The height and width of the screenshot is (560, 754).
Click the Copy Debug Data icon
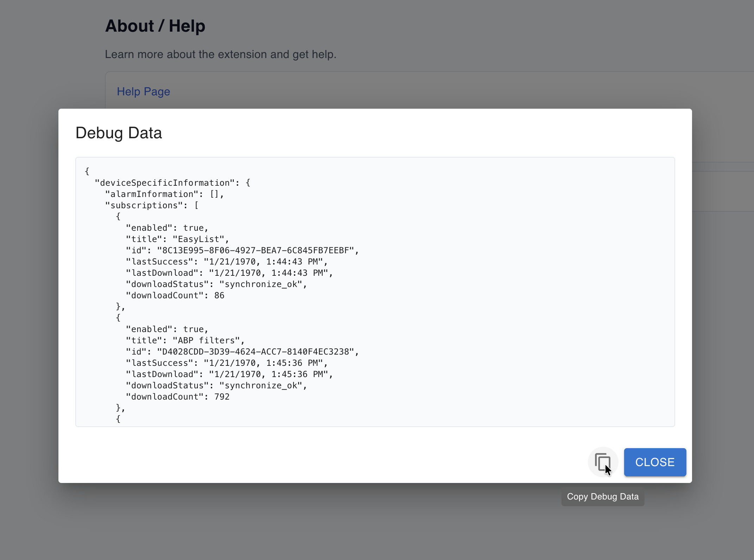click(x=603, y=462)
